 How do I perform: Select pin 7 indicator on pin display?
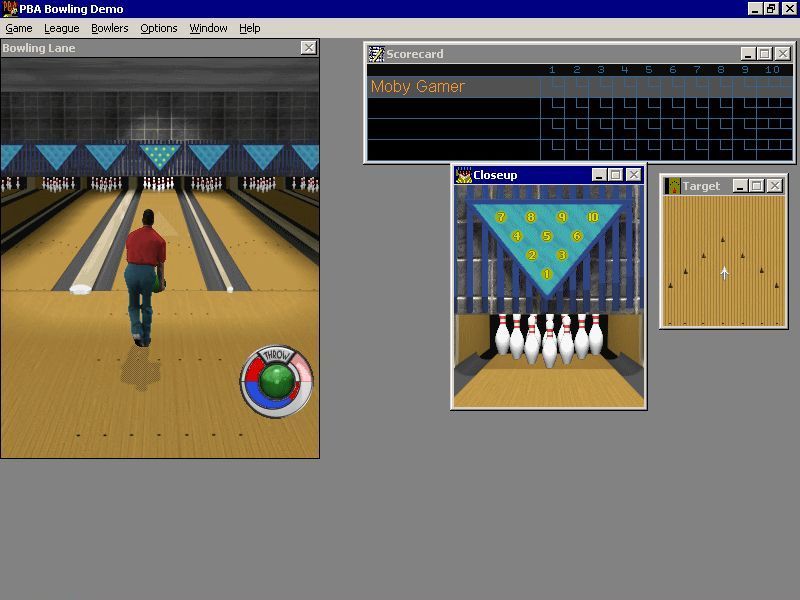coord(501,217)
